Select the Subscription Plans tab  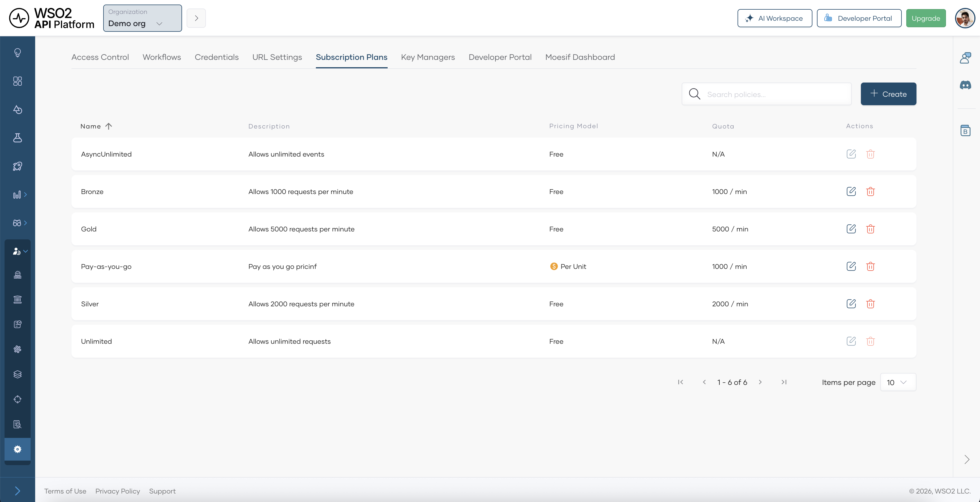tap(352, 57)
